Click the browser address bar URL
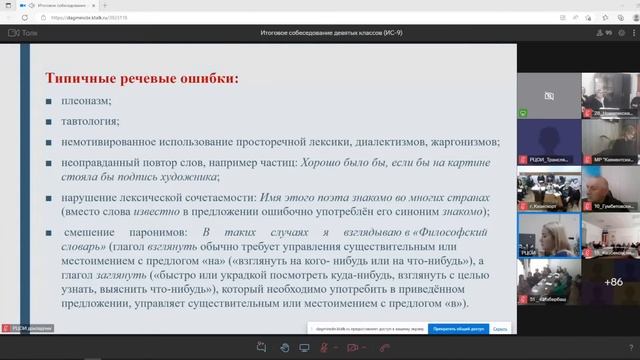Viewport: 640px width, 360px height. pyautogui.click(x=89, y=18)
